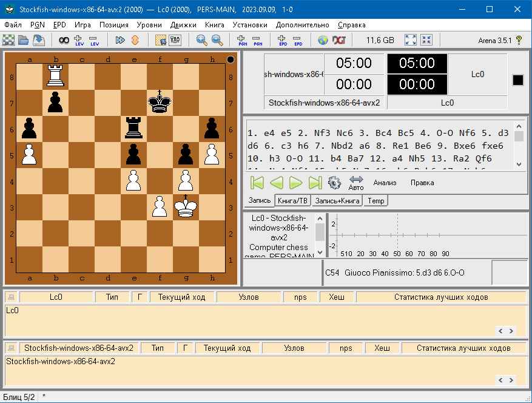Save the game with the disk toolbar icon

tap(39, 40)
